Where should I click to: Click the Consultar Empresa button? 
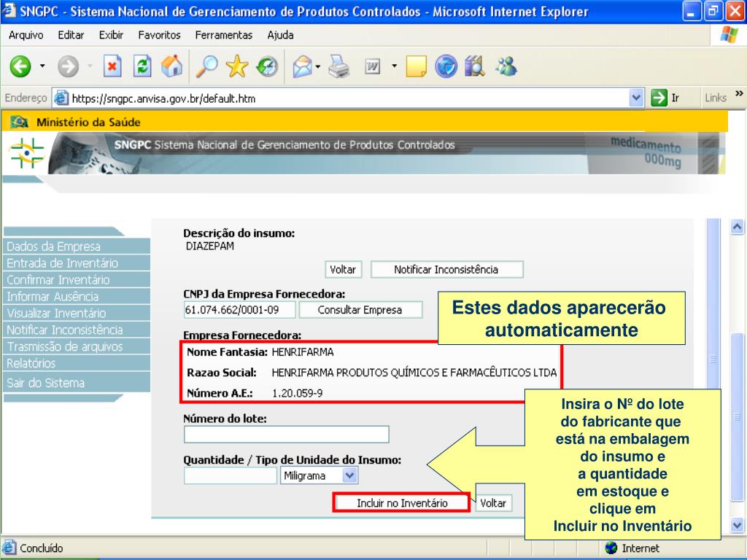(360, 310)
